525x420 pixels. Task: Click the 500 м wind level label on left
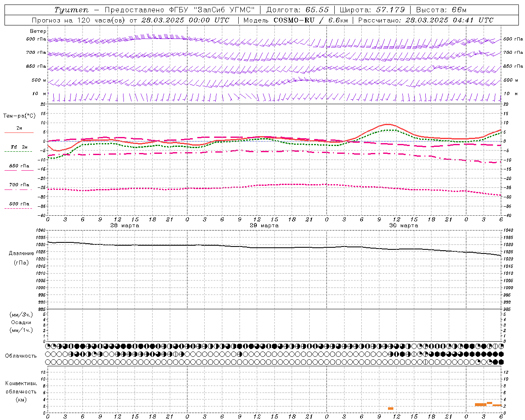[39, 80]
